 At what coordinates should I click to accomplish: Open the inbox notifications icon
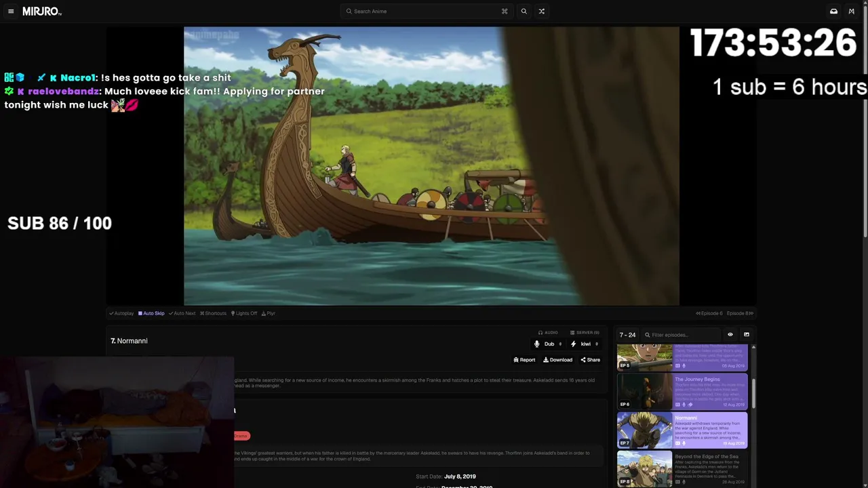point(833,12)
